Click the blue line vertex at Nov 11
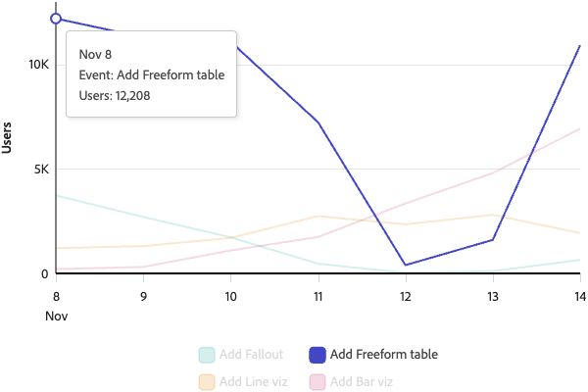Screen dimensions: 588x392 [318, 122]
